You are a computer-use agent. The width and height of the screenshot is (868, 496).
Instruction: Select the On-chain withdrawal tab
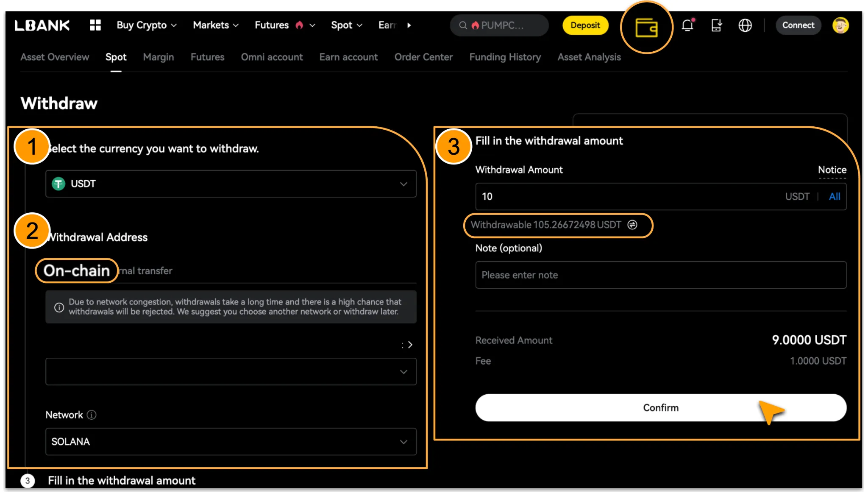point(77,270)
